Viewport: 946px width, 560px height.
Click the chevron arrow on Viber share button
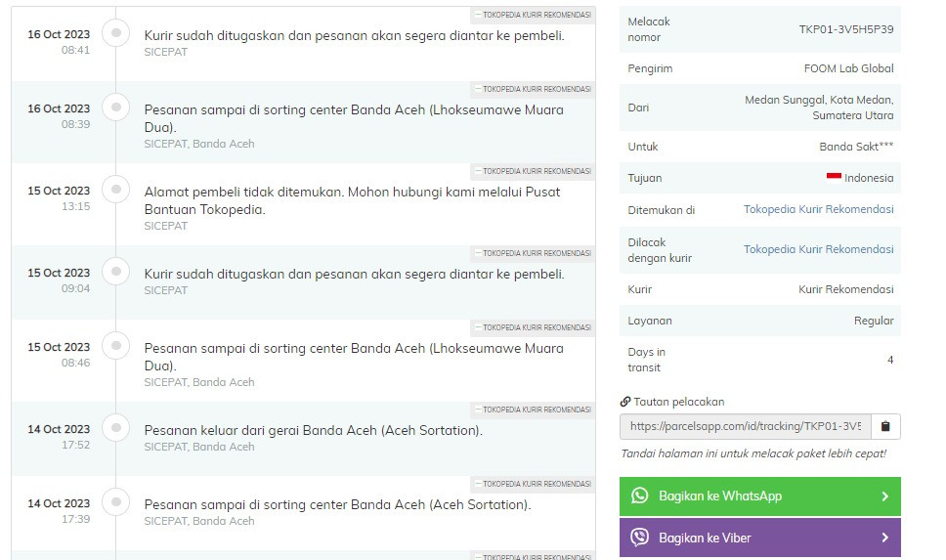pos(885,538)
